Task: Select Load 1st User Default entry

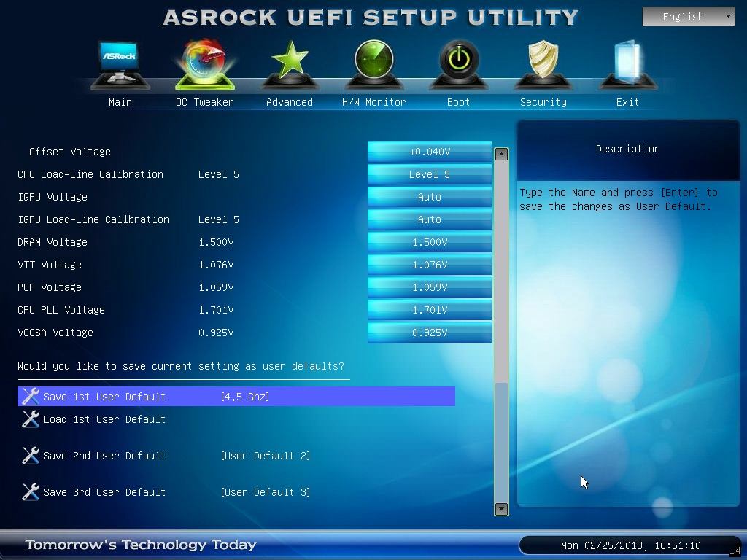Action: (104, 419)
